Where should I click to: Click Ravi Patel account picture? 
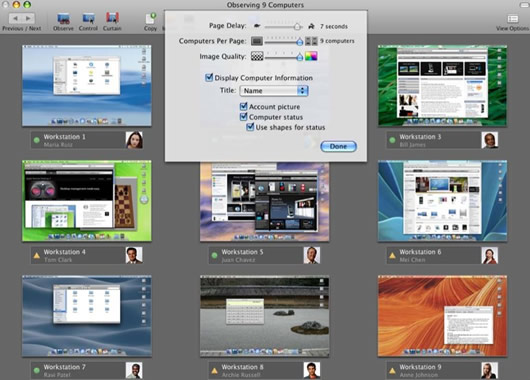click(x=134, y=370)
